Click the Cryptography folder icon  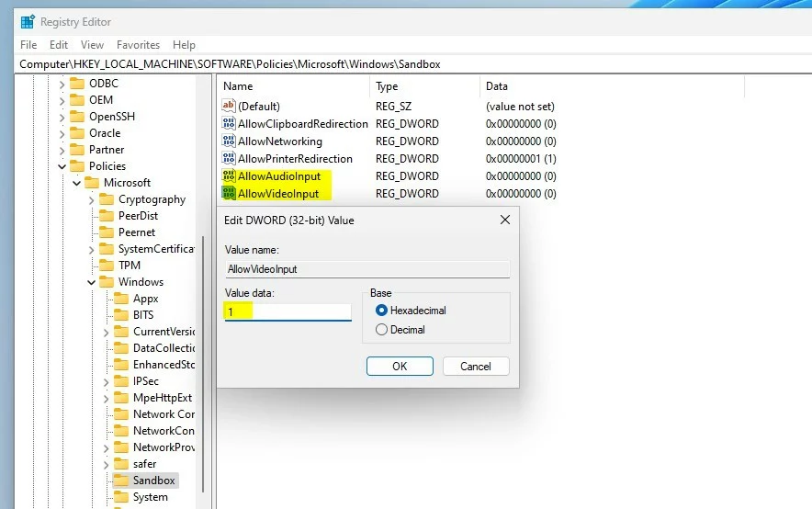(x=107, y=199)
